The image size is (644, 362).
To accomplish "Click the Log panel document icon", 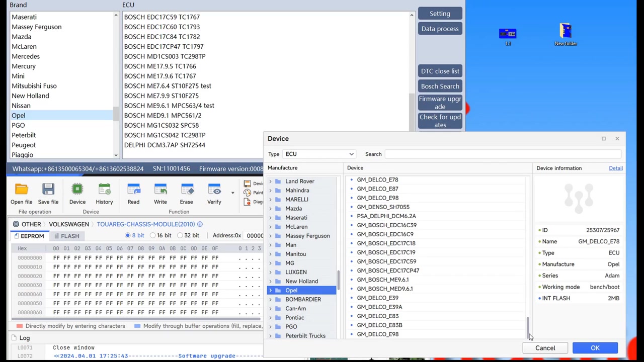I will (14, 338).
